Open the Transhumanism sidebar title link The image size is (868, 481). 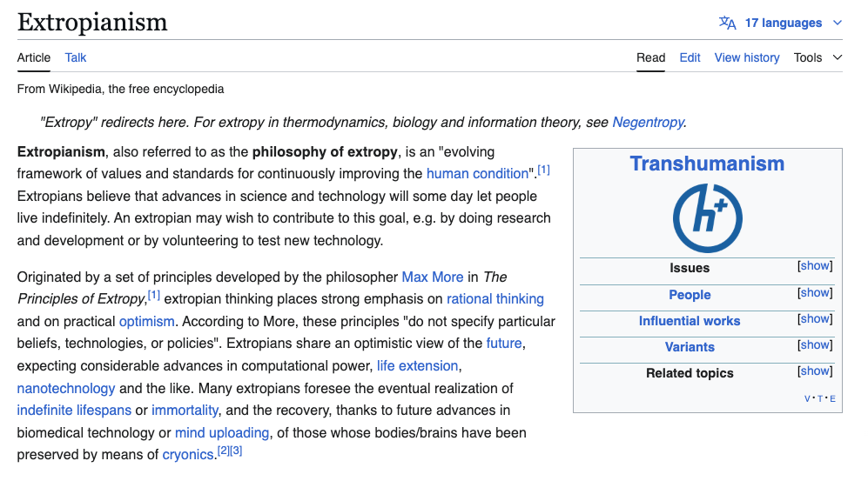[707, 164]
